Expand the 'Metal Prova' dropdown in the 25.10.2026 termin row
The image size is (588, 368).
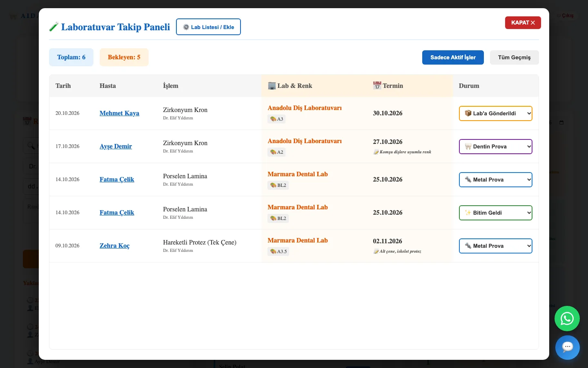click(496, 180)
